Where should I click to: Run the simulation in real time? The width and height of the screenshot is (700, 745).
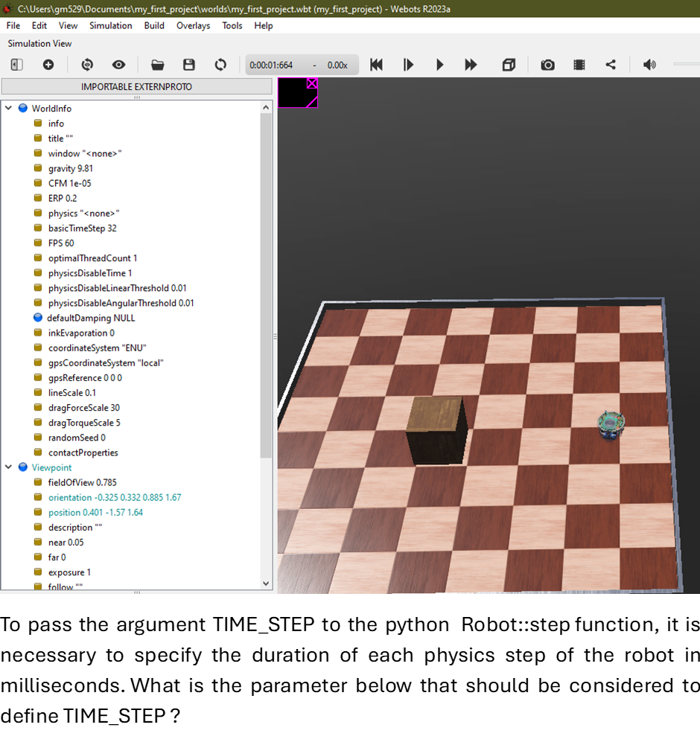pyautogui.click(x=439, y=65)
